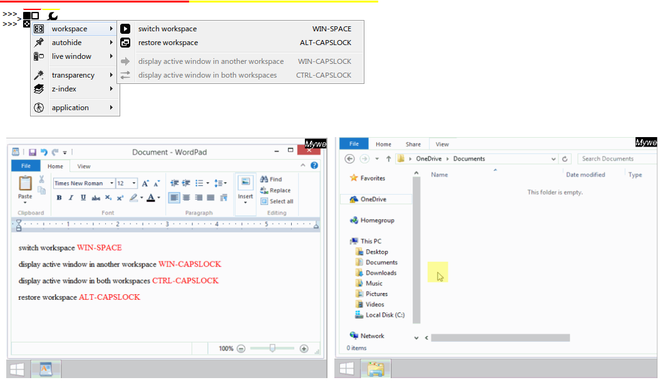This screenshot has width=665, height=385.
Task: Click the workspace squares icon in the top strip
Action: 31,16
